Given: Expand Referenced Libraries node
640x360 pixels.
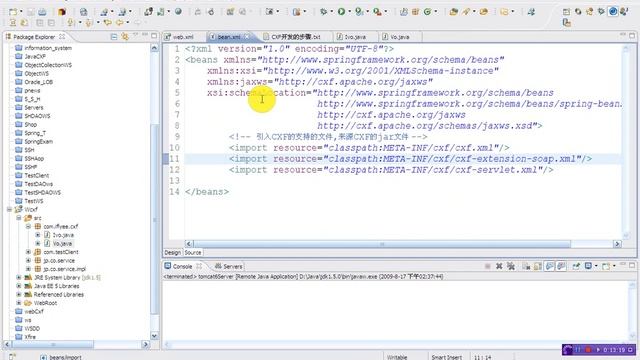Looking at the screenshot, I should coord(19,294).
